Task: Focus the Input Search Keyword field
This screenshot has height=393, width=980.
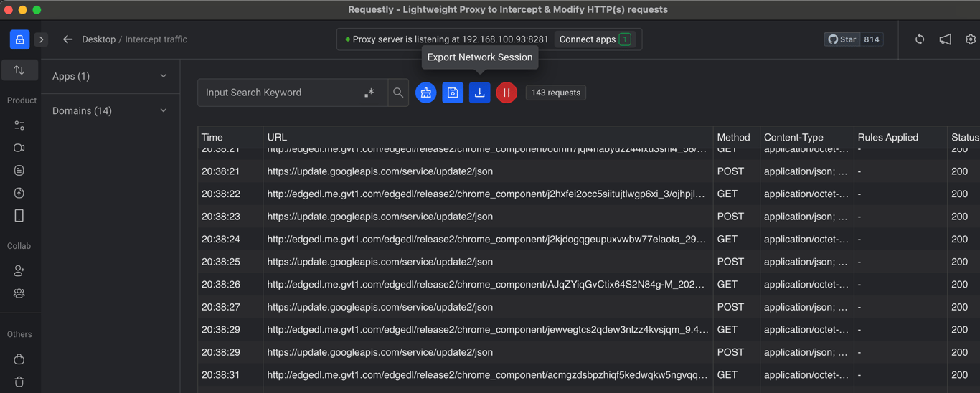Action: [x=280, y=93]
